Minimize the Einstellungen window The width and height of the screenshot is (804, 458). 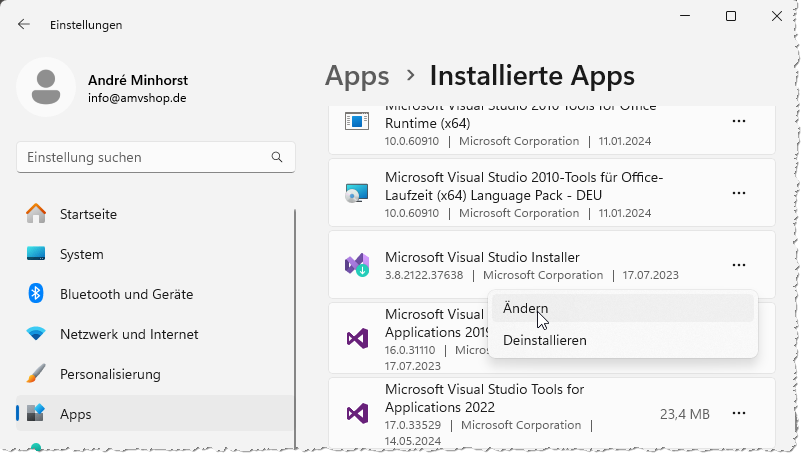pos(685,16)
